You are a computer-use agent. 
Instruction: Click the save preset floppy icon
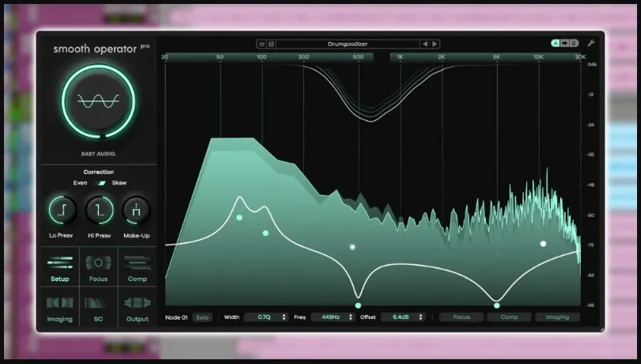[271, 44]
